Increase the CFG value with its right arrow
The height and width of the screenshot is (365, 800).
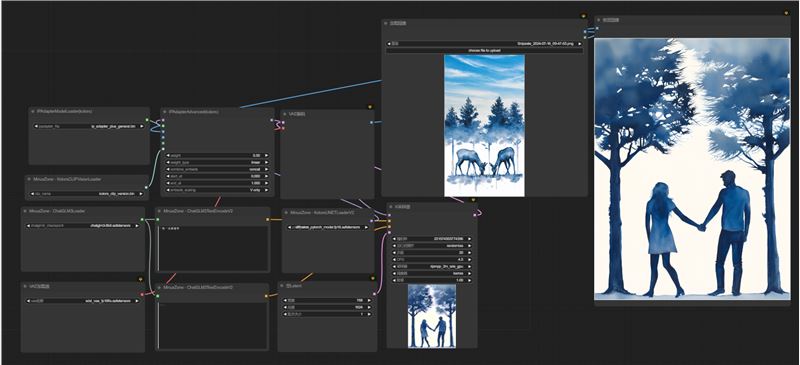point(469,259)
